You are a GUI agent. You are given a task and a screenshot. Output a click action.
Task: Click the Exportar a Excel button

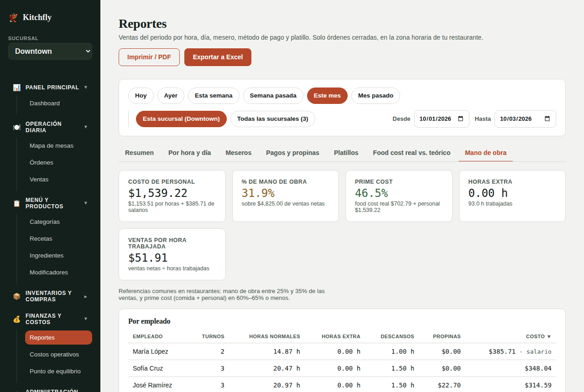(x=218, y=57)
